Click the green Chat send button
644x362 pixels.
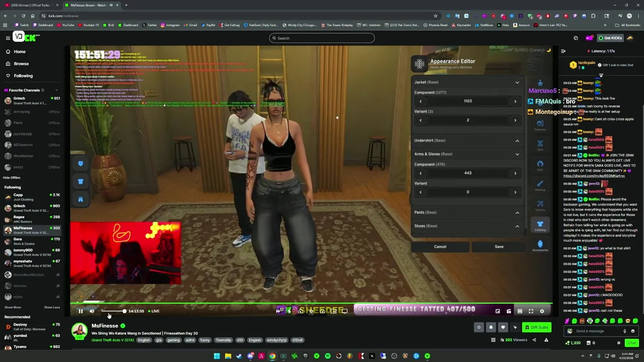[x=631, y=343]
